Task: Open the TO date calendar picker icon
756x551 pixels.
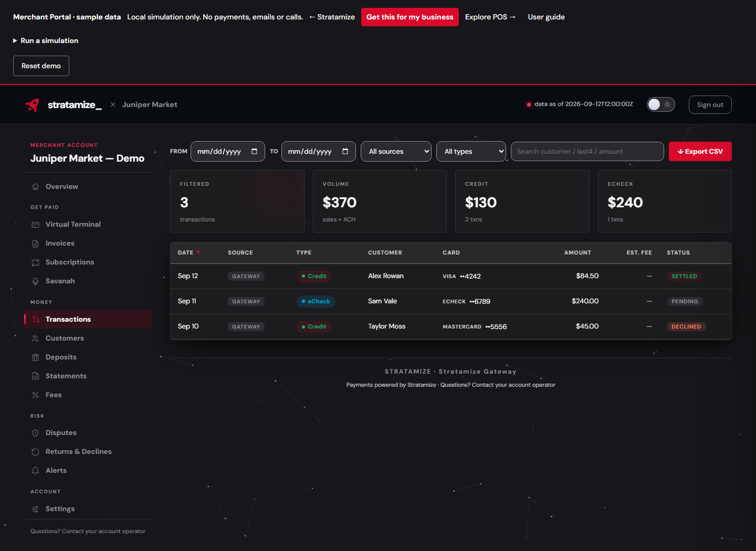Action: (x=345, y=151)
